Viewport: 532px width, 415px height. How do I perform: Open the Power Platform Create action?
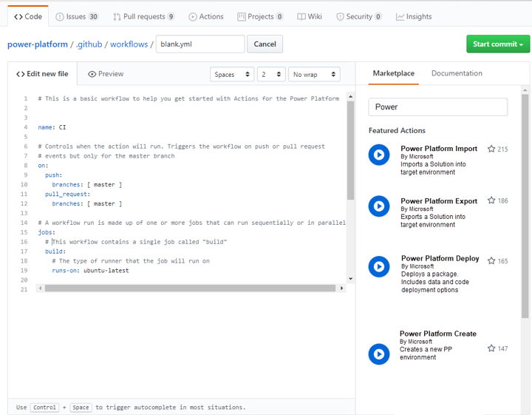tap(438, 334)
